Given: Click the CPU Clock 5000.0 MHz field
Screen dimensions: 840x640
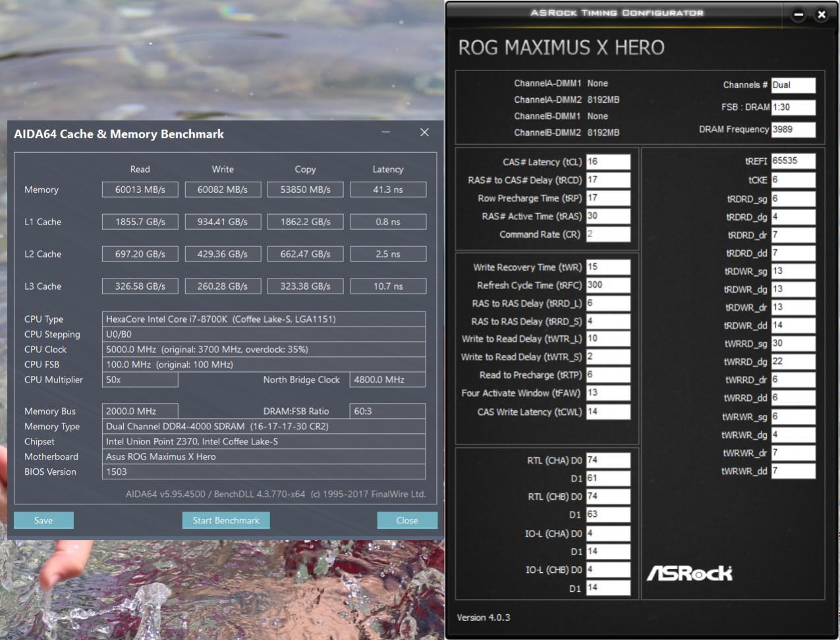Looking at the screenshot, I should (x=264, y=350).
